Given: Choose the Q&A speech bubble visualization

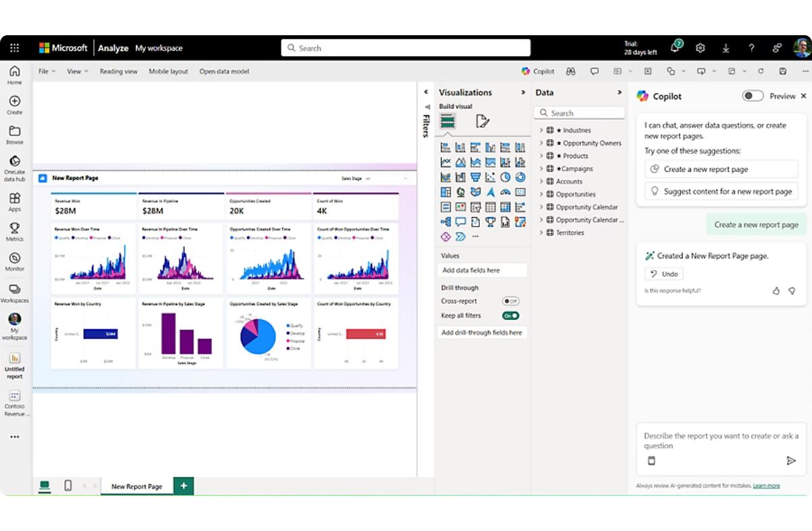Looking at the screenshot, I should (461, 222).
